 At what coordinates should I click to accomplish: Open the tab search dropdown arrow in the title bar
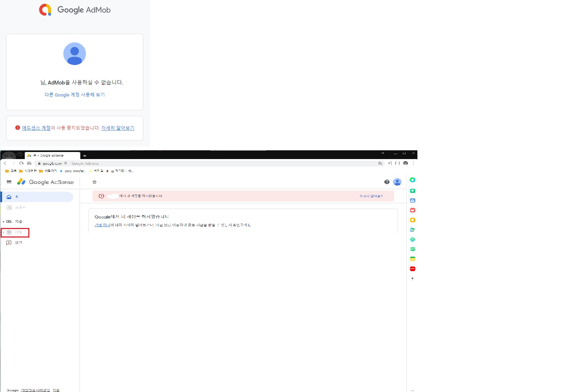383,153
